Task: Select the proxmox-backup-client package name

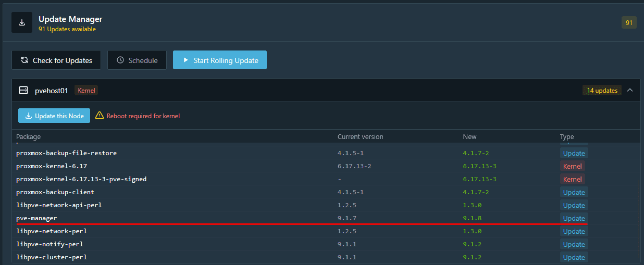Action: click(55, 192)
